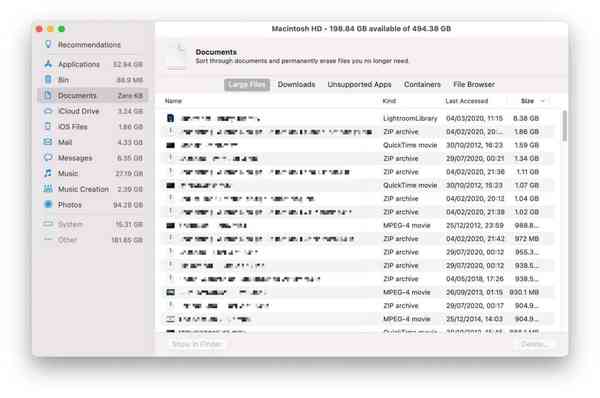
Task: Click the Delete button
Action: coord(535,344)
